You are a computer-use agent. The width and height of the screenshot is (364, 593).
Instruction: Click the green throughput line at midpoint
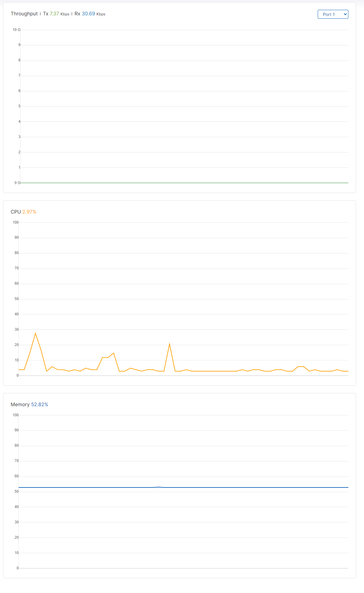coord(184,183)
